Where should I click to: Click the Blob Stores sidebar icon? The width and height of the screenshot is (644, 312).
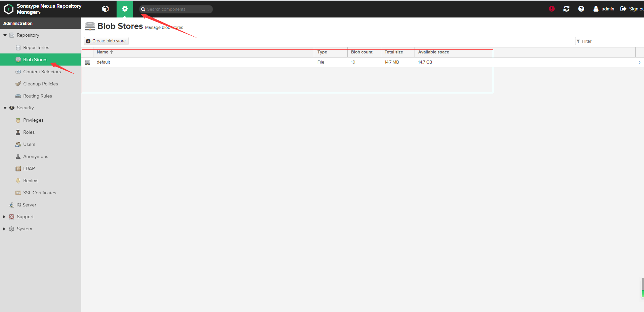point(18,60)
